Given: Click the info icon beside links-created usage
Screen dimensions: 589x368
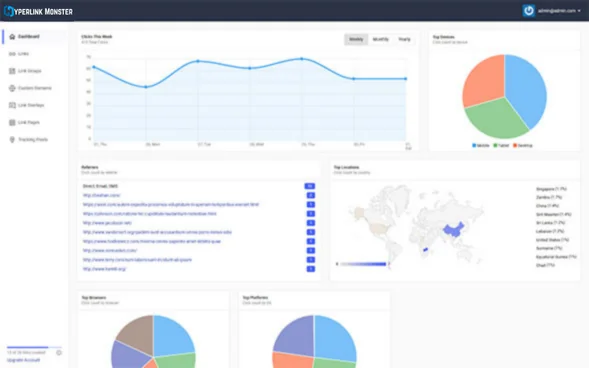Looking at the screenshot, I should coord(59,353).
